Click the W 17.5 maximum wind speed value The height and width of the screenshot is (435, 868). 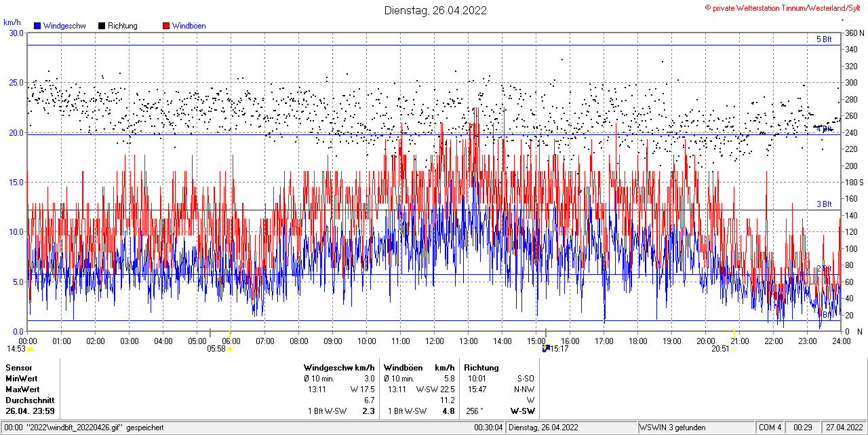(x=363, y=390)
